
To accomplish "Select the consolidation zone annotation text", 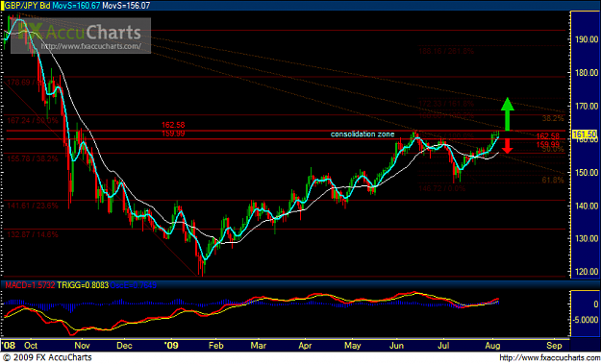I will [x=363, y=134].
